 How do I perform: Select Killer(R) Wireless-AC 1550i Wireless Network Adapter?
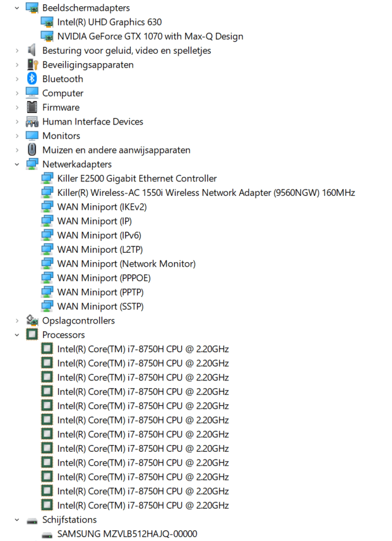coord(206,193)
